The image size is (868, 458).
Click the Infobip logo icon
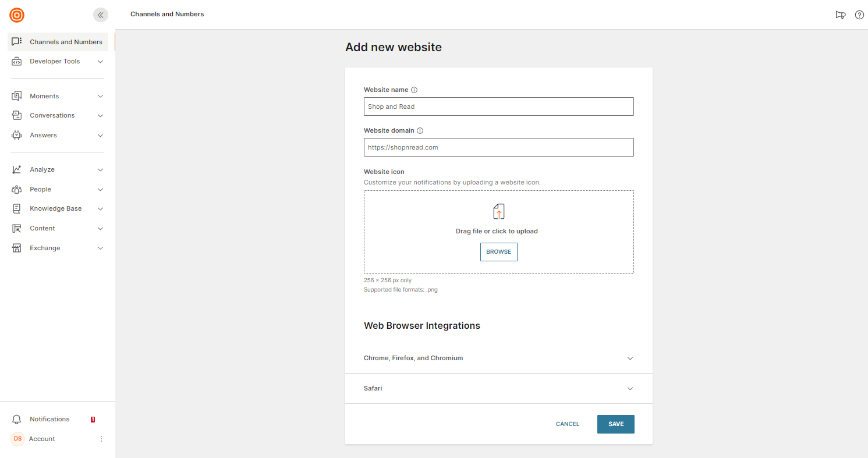click(17, 15)
